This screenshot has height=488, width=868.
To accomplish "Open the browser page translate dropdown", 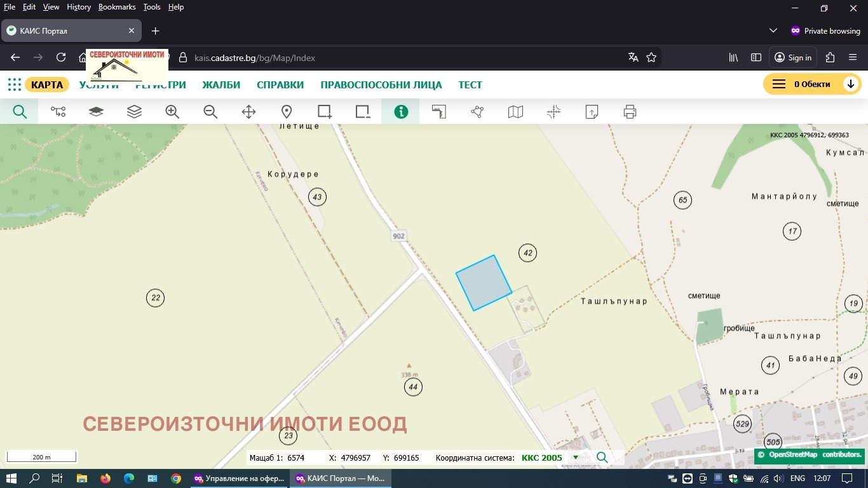I will (633, 57).
